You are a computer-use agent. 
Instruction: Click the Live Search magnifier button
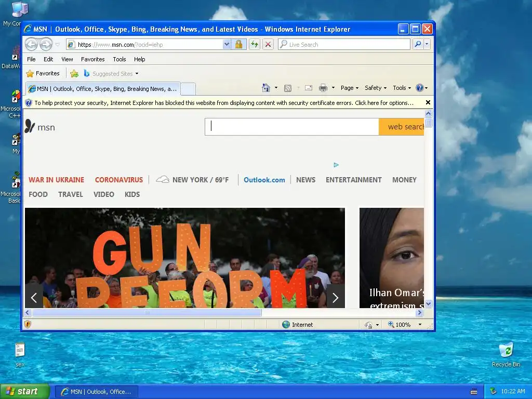tap(418, 44)
